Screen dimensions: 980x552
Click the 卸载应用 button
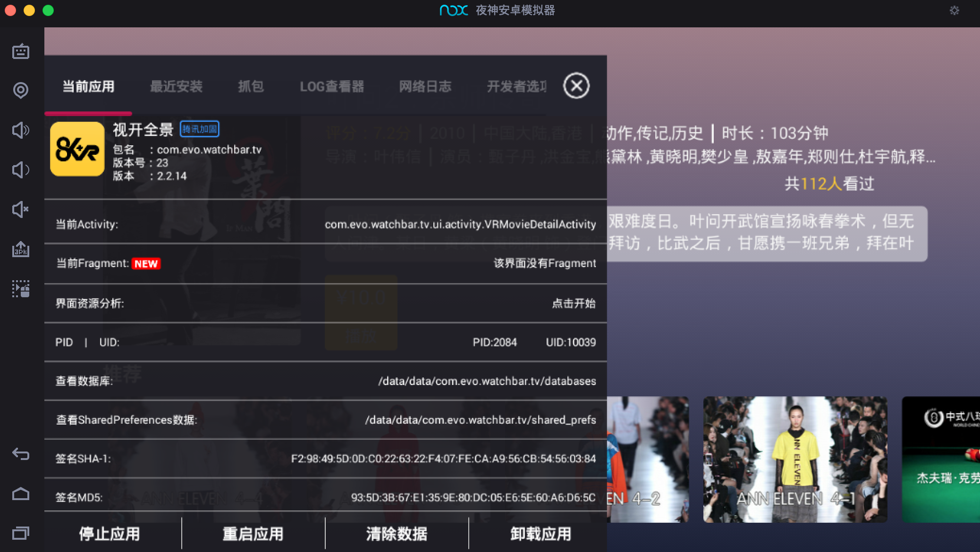pyautogui.click(x=541, y=534)
